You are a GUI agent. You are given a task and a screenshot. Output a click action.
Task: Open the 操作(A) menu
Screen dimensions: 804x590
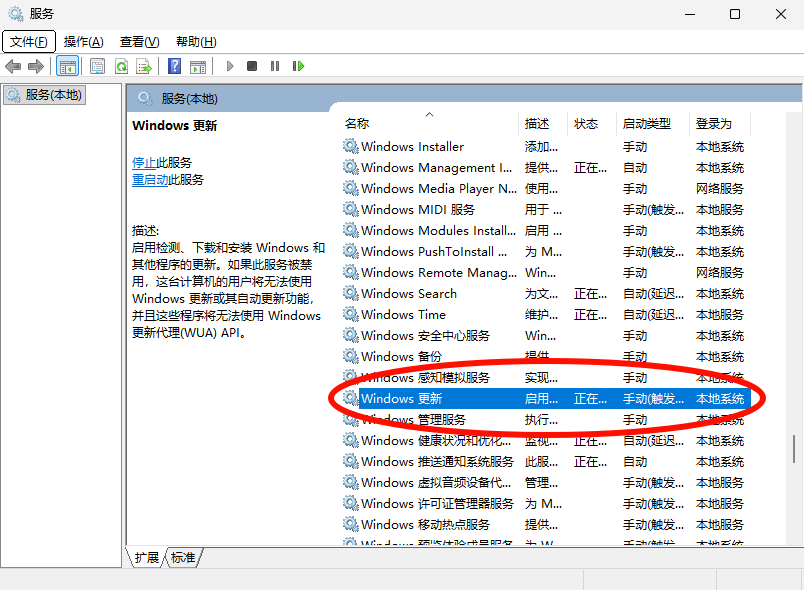tap(84, 42)
